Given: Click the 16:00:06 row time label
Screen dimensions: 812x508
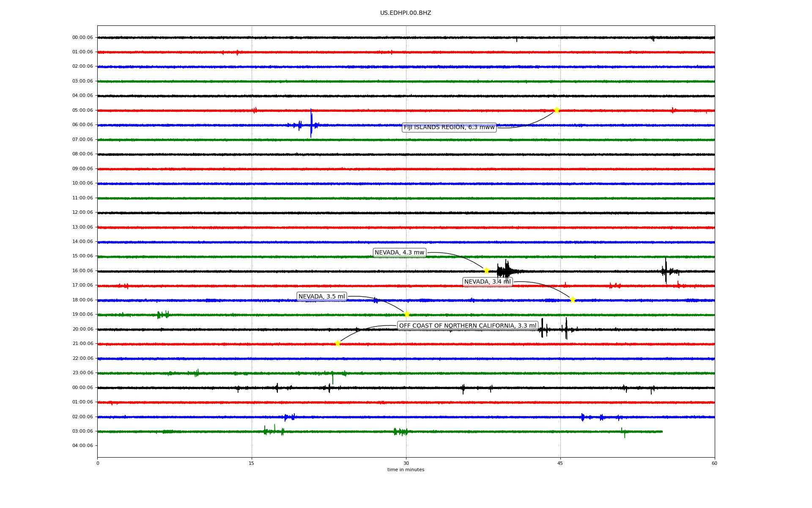Looking at the screenshot, I should (82, 271).
